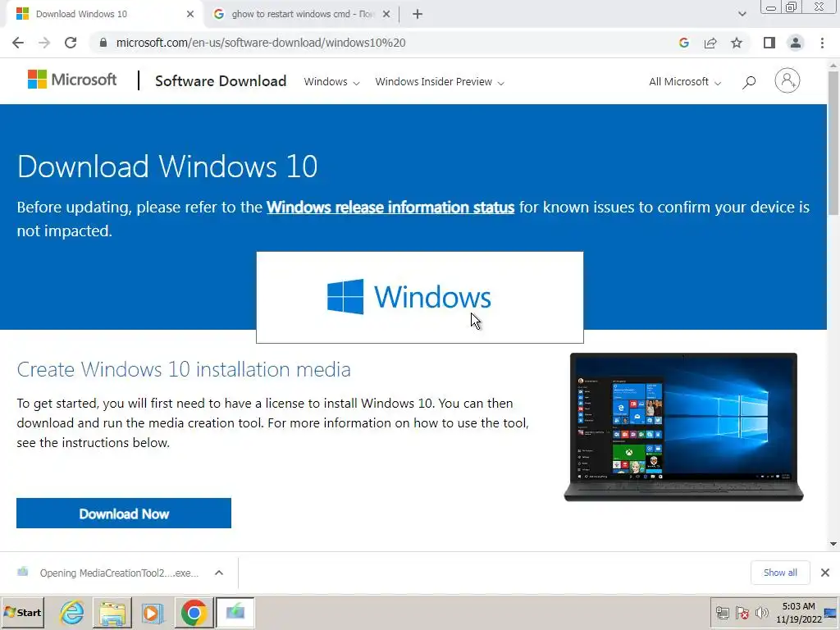Click the network tray icon
840x630 pixels.
point(723,613)
